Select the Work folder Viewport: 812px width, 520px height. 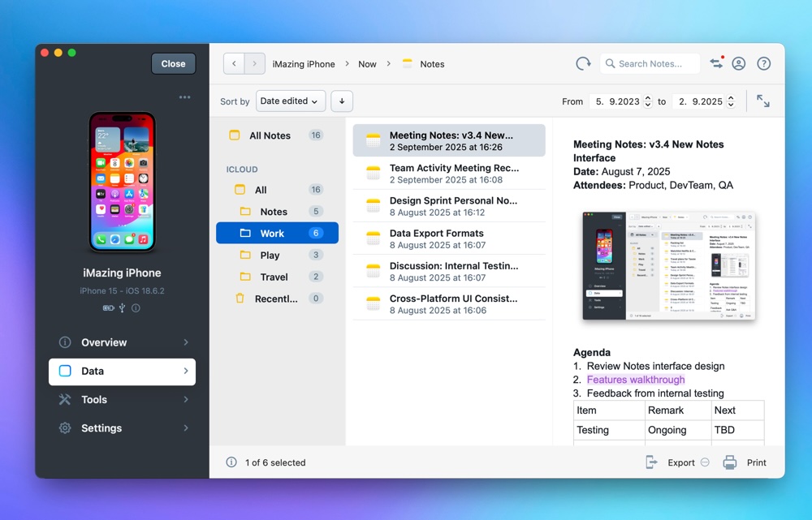click(277, 233)
